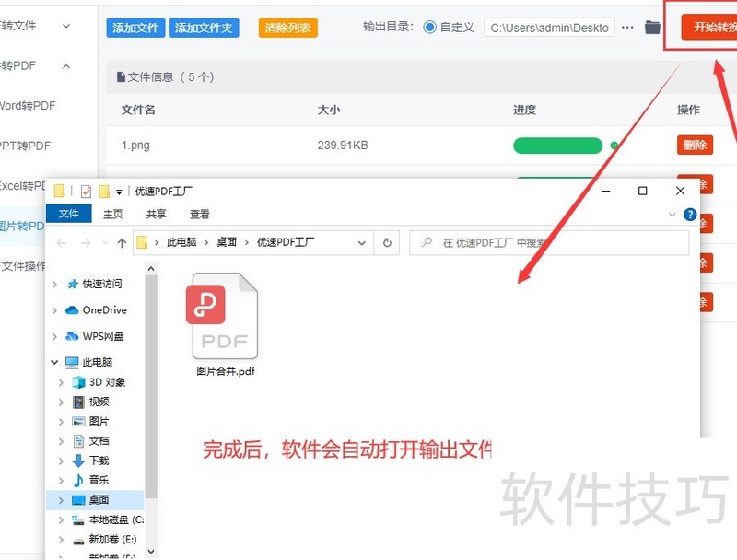Click the 添加文件 button

pos(135,28)
